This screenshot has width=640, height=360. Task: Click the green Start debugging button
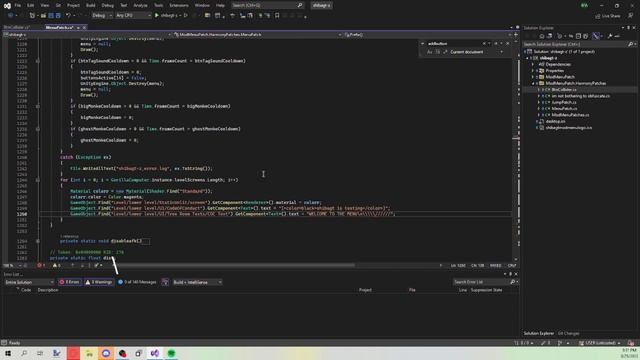coord(157,16)
